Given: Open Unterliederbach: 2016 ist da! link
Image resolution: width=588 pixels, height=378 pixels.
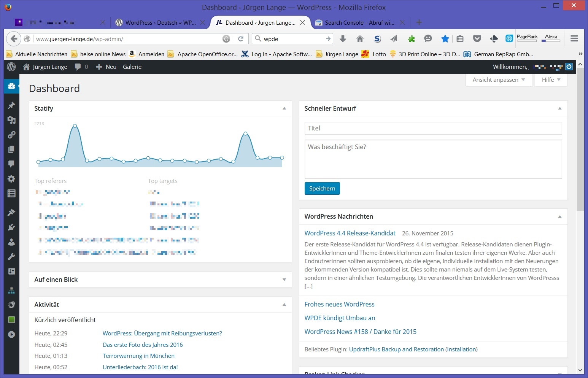Looking at the screenshot, I should click(140, 367).
